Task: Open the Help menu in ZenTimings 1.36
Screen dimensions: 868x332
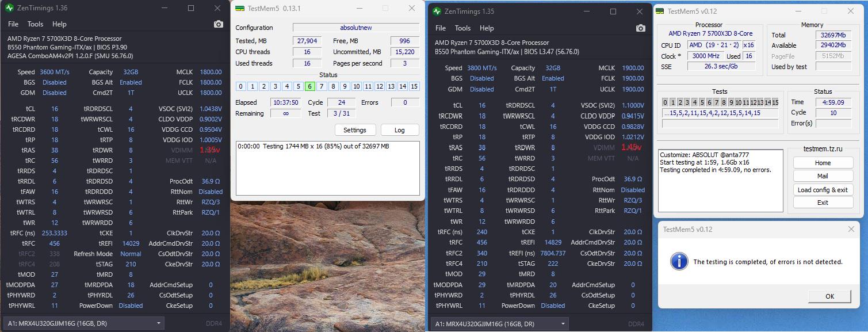Action: (59, 24)
